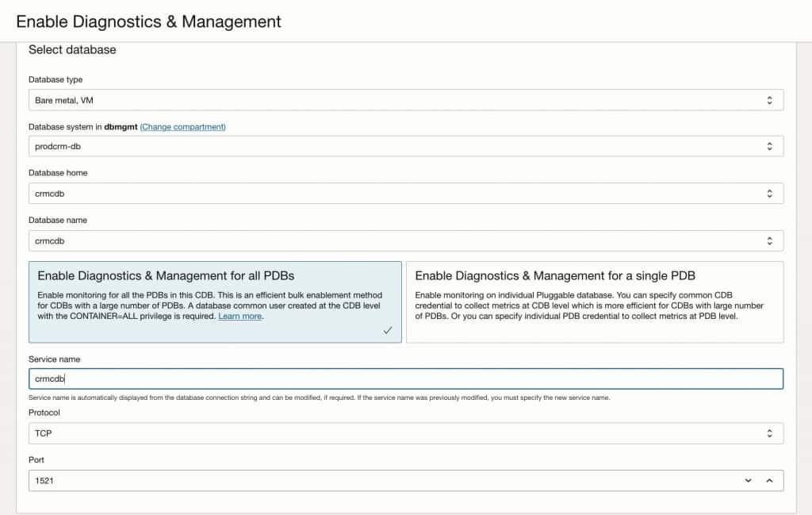
Task: Click the checkmark icon on all PDBs card
Action: (x=387, y=330)
